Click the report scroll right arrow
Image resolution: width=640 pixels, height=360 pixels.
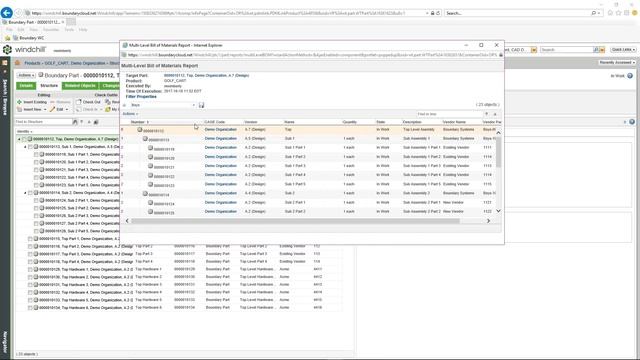click(488, 221)
